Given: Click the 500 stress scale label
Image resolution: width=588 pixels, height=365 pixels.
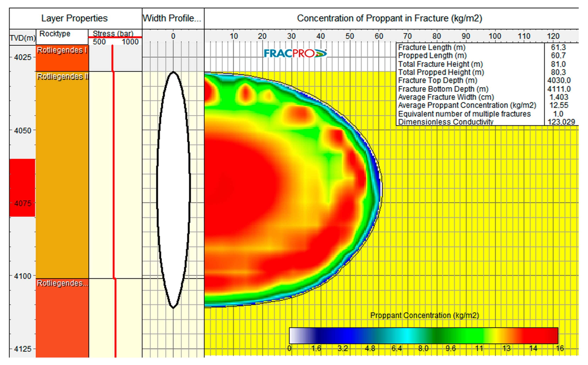Looking at the screenshot, I should pyautogui.click(x=99, y=42).
